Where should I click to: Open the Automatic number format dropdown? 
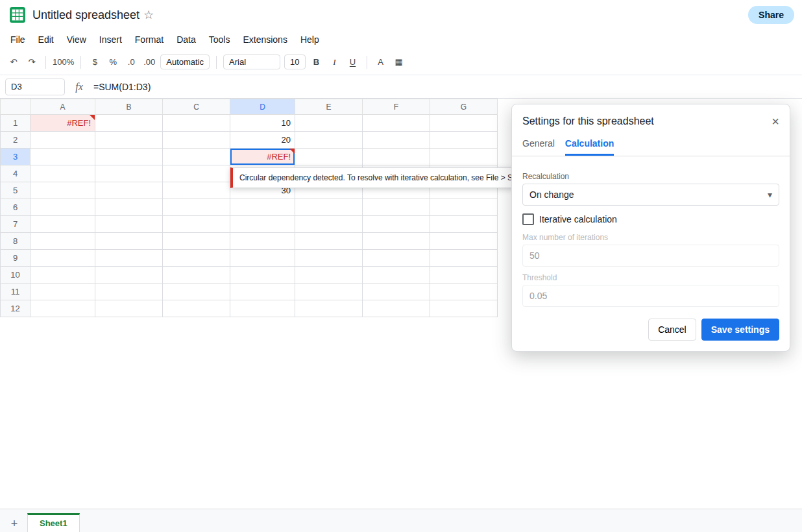(185, 62)
